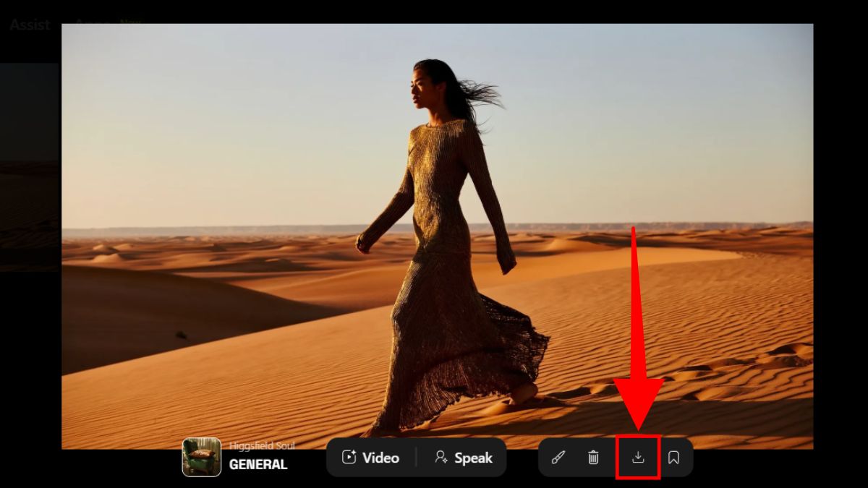
Task: Click the GENERAL style name text
Action: 258,465
